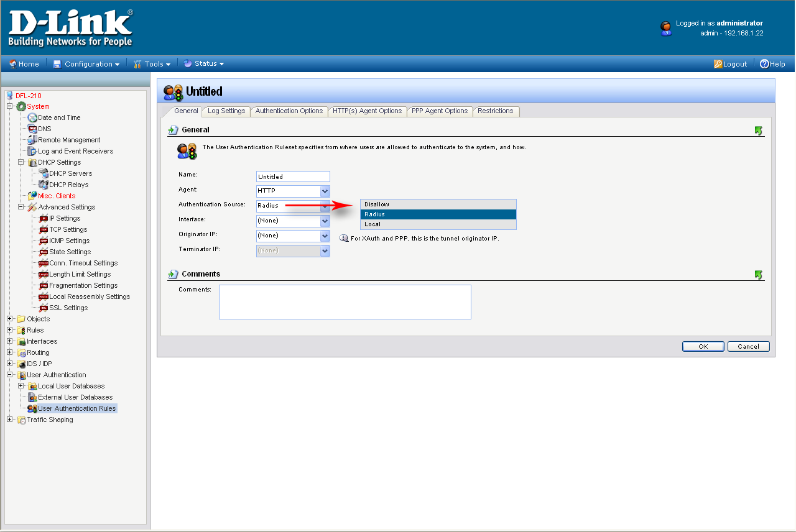Expand the Routing tree node
Viewport: 796px width, 532px height.
click(10, 352)
